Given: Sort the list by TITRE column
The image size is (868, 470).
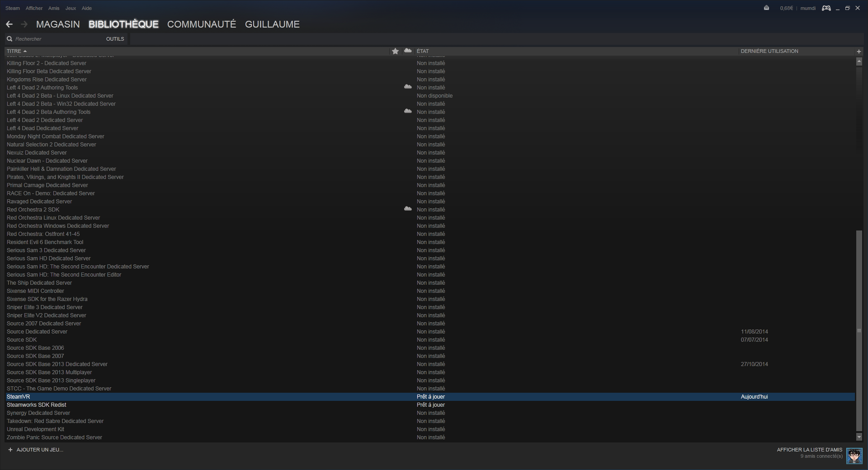Looking at the screenshot, I should (14, 51).
